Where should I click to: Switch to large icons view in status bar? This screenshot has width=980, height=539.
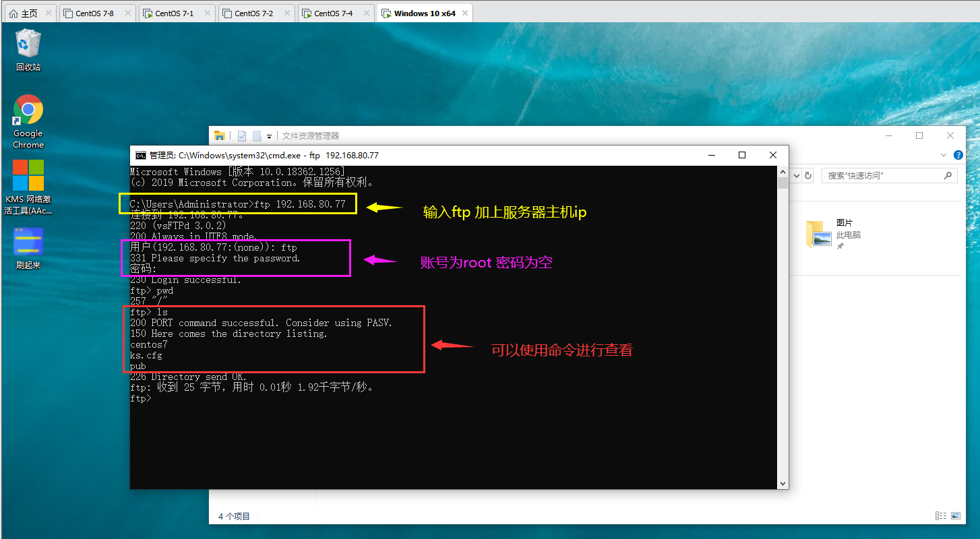point(957,515)
